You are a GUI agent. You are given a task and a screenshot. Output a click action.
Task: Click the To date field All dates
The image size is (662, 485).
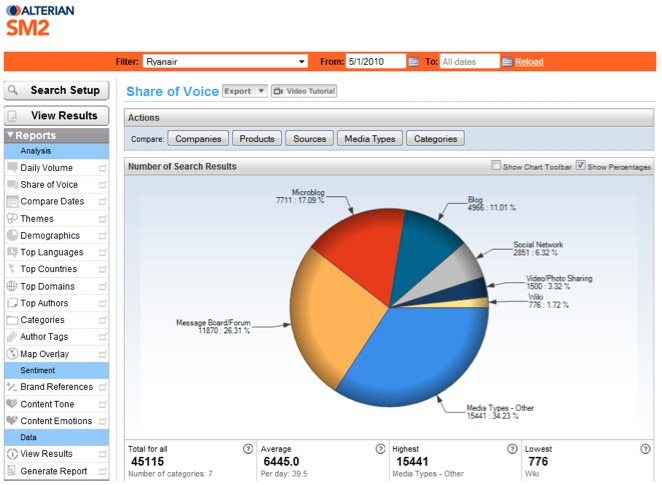469,62
